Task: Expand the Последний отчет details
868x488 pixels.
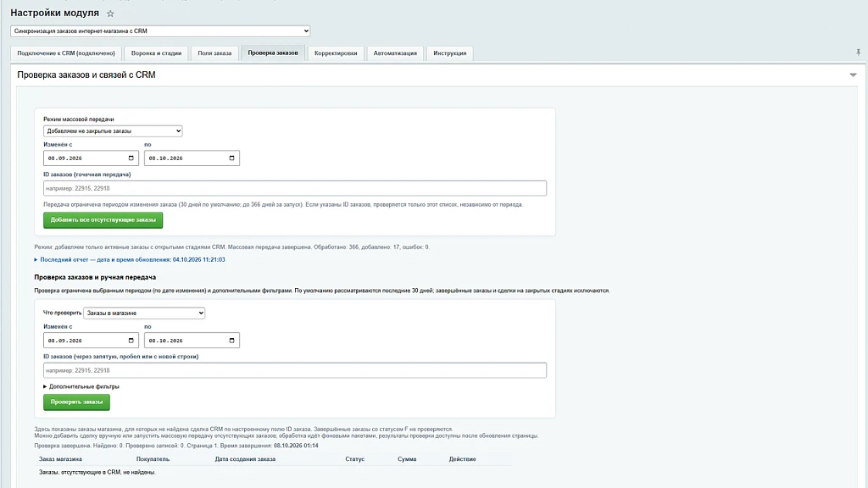Action: click(x=130, y=259)
